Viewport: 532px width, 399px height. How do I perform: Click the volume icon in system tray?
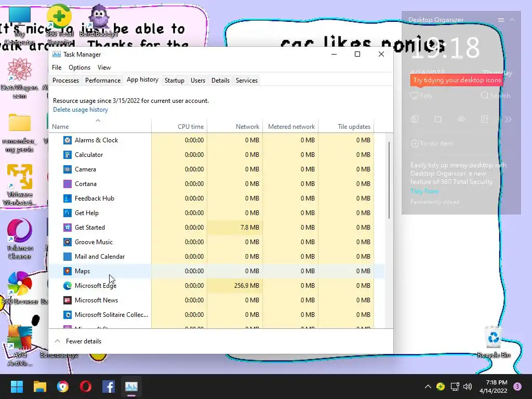coord(468,387)
